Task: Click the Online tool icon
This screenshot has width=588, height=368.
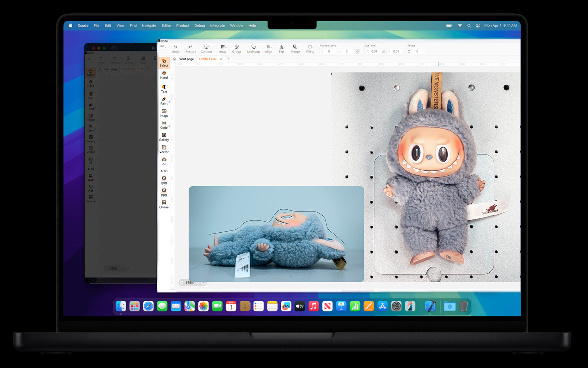Action: coord(164,204)
